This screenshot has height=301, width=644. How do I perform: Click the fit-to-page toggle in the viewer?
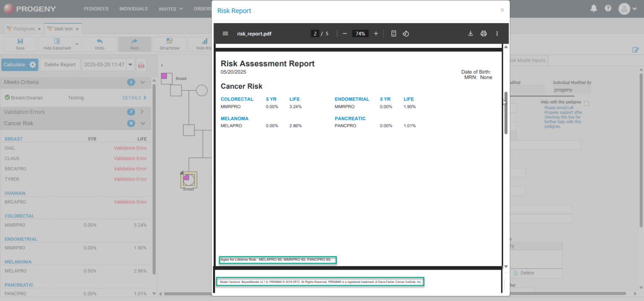[393, 33]
